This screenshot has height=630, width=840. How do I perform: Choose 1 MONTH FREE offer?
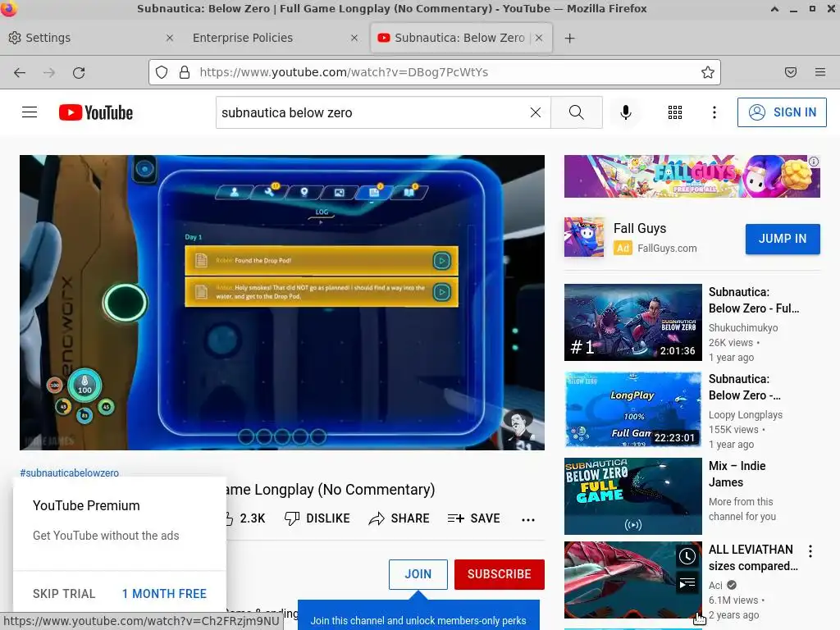(x=164, y=594)
